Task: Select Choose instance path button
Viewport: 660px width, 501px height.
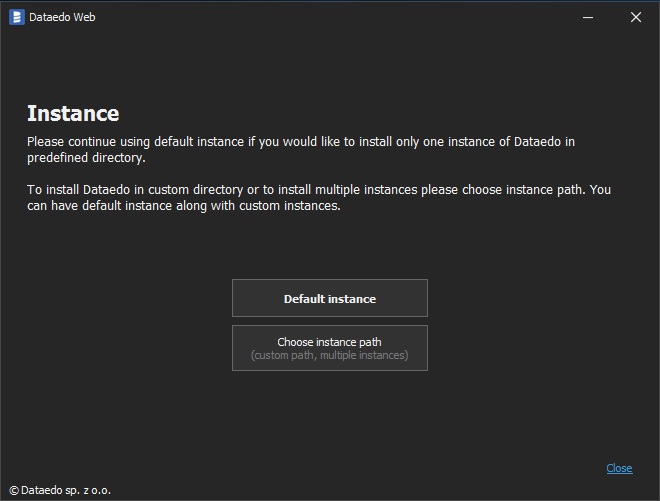Action: point(330,348)
